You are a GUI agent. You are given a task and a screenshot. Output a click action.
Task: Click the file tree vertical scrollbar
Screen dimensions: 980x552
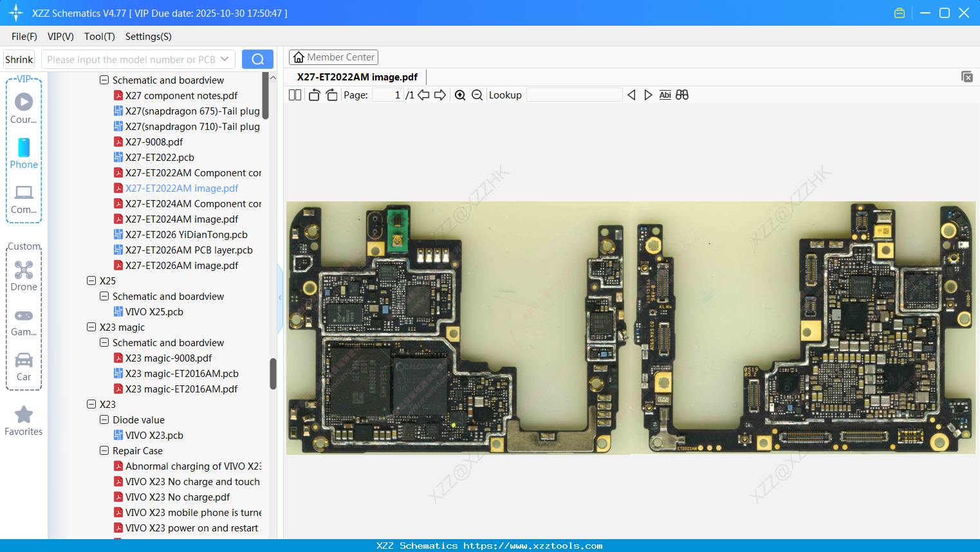pos(273,373)
